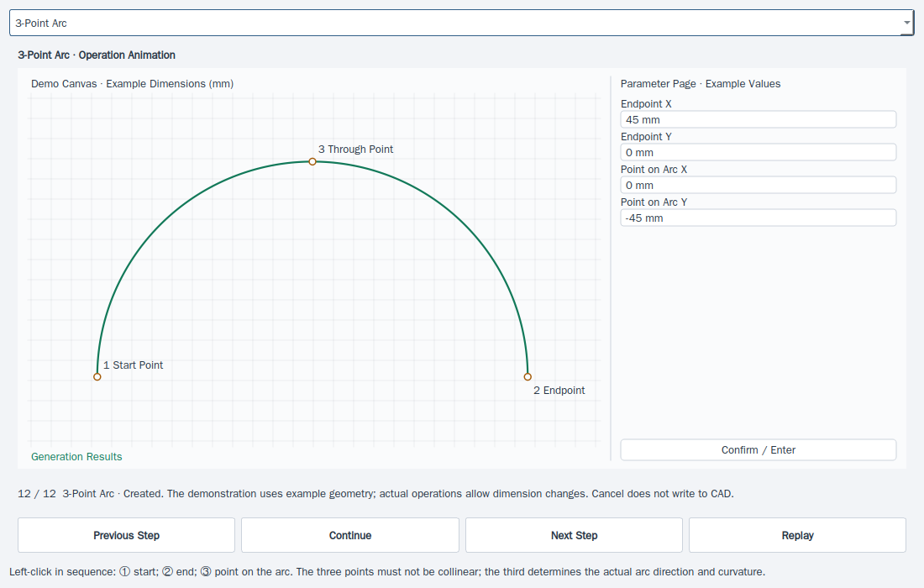Screen dimensions: 924x588
Task: Click the 'Generation Results' text
Action: coord(76,457)
